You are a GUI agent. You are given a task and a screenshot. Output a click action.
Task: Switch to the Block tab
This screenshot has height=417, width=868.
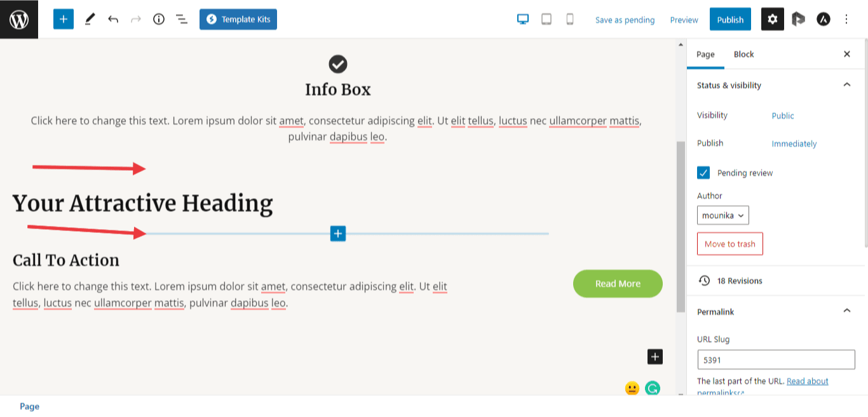[743, 54]
